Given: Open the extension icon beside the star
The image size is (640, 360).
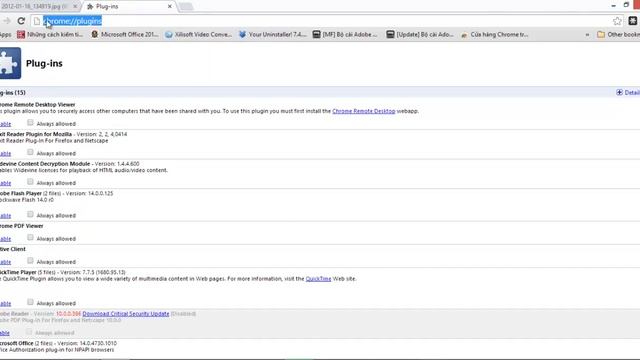Looking at the screenshot, I should tap(633, 21).
